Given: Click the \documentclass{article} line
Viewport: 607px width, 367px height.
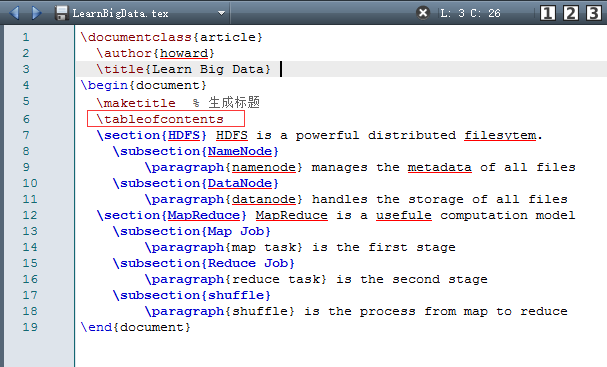Looking at the screenshot, I should 171,37.
